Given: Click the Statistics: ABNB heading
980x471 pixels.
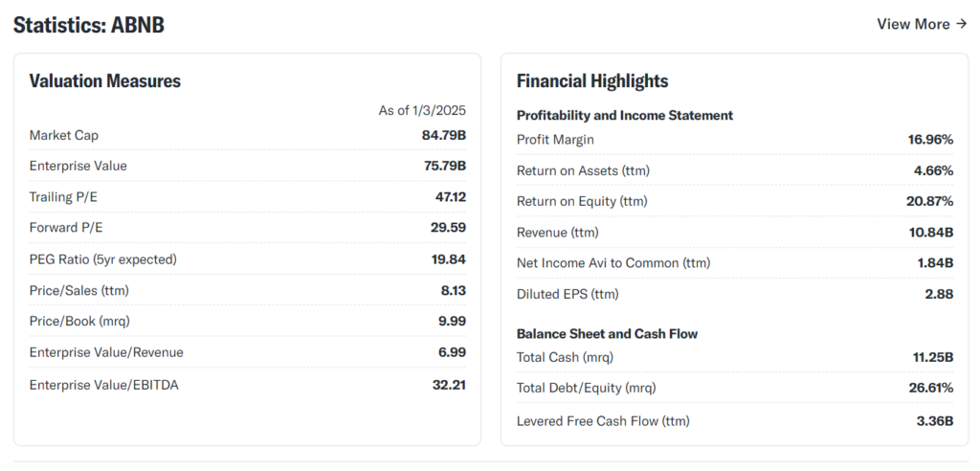Looking at the screenshot, I should [x=89, y=25].
